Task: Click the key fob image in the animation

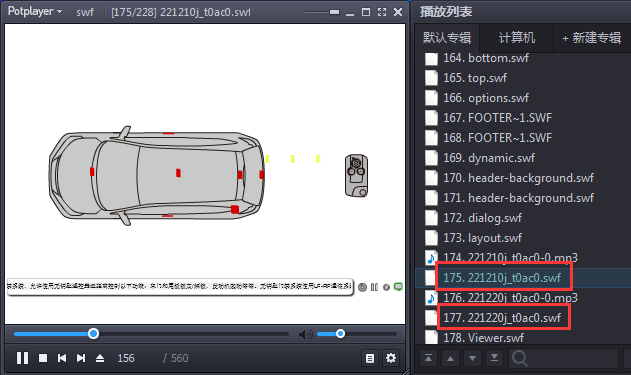Action: click(356, 176)
